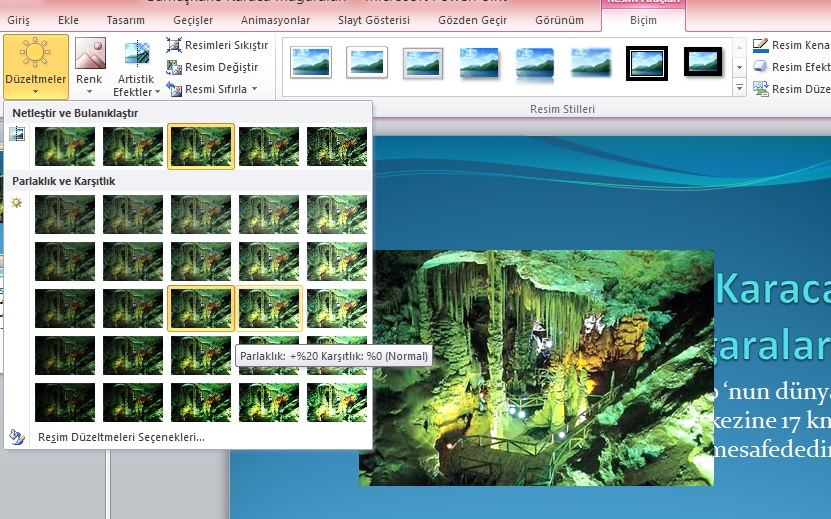Image resolution: width=831 pixels, height=519 pixels.
Task: Apply the fourth drop shadow picture style
Action: [479, 63]
